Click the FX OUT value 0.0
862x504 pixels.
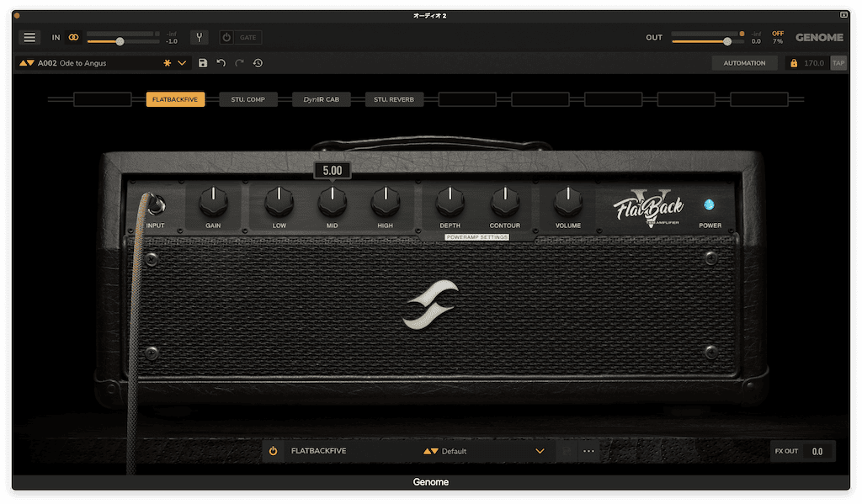point(817,451)
